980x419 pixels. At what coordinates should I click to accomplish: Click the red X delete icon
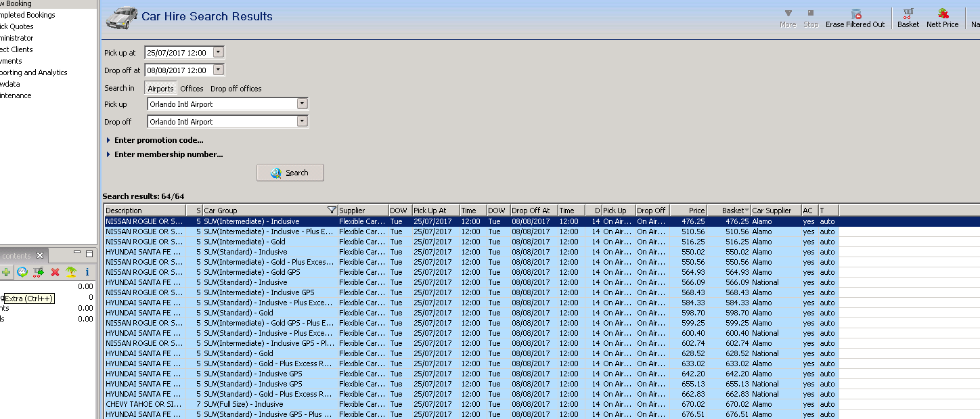[x=55, y=272]
